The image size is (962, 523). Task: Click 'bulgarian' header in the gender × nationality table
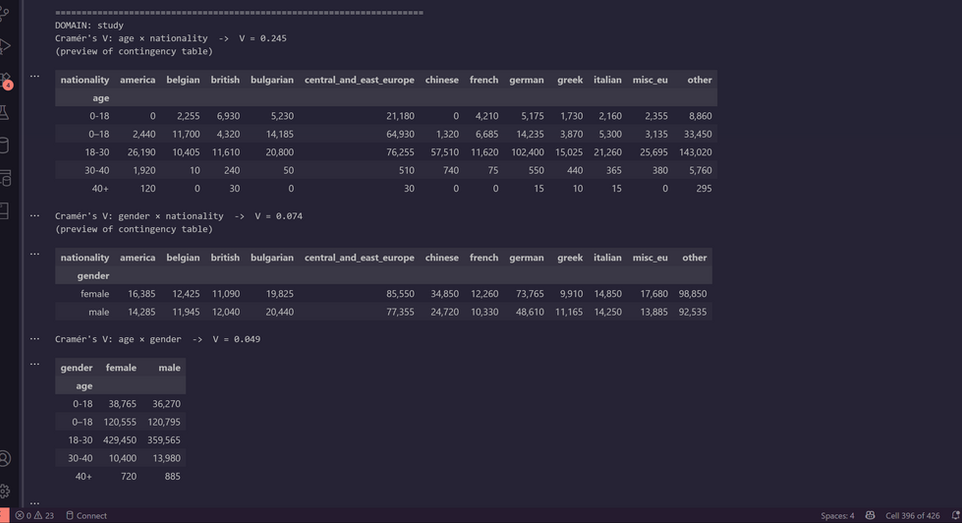coord(272,258)
